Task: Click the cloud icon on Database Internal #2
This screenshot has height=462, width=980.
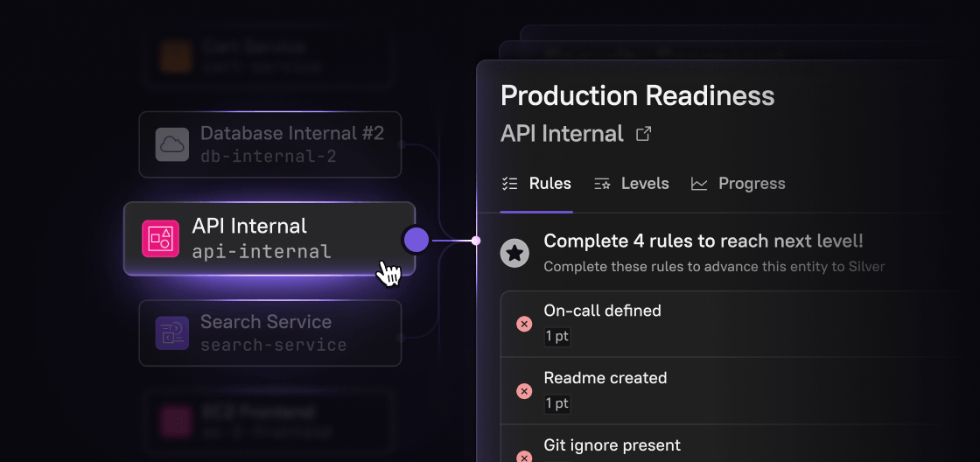Action: coord(172,144)
